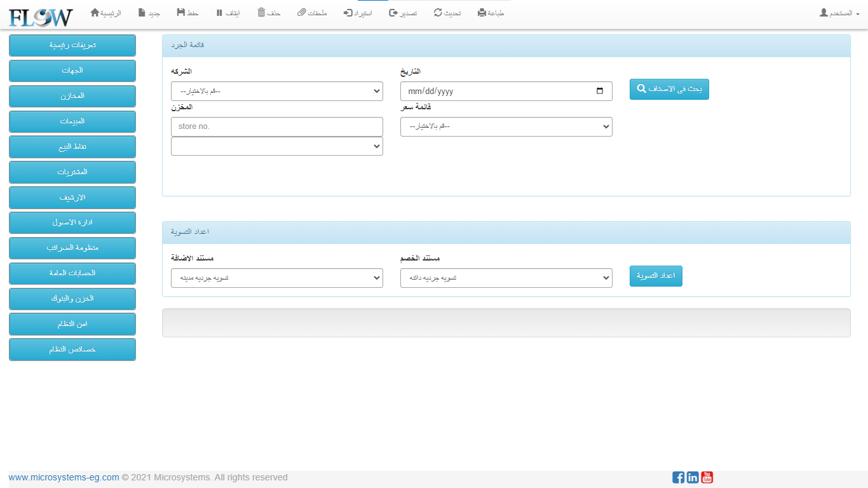Click the New (جديد) document icon
Viewport: 868px width, 488px height.
142,13
